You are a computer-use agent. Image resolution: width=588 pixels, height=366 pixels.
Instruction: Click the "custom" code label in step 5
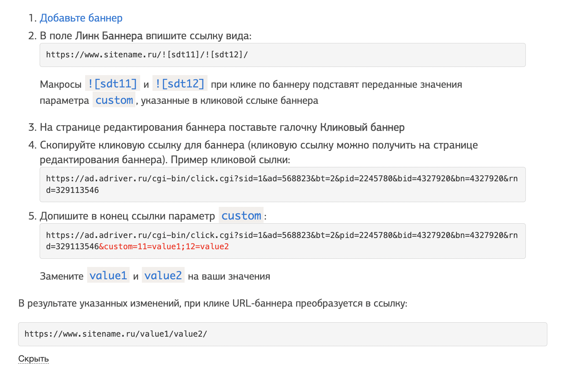[241, 216]
